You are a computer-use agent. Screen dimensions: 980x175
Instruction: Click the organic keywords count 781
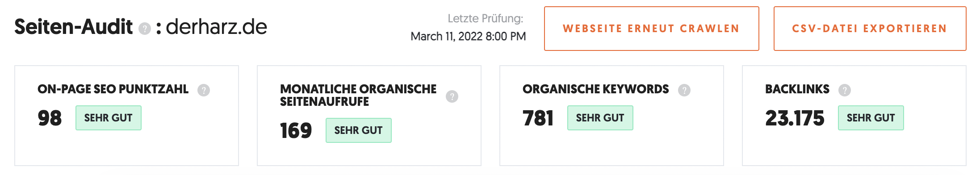[x=538, y=118]
